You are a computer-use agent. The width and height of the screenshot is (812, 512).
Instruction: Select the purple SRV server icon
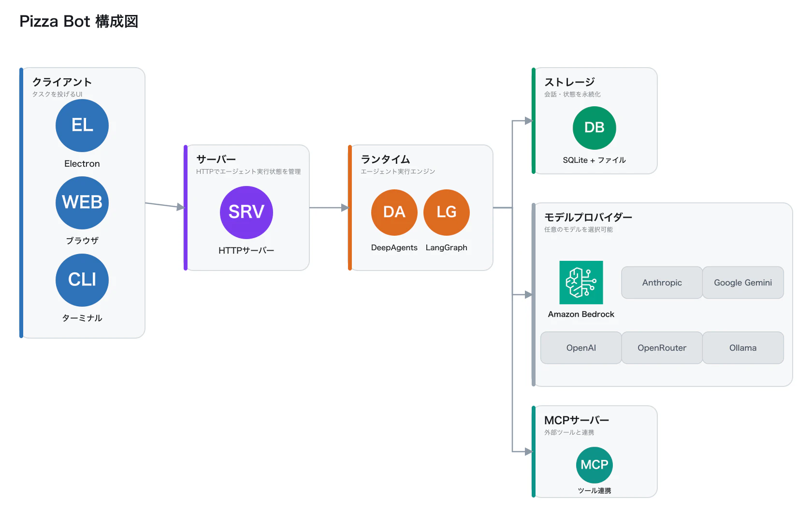point(246,213)
